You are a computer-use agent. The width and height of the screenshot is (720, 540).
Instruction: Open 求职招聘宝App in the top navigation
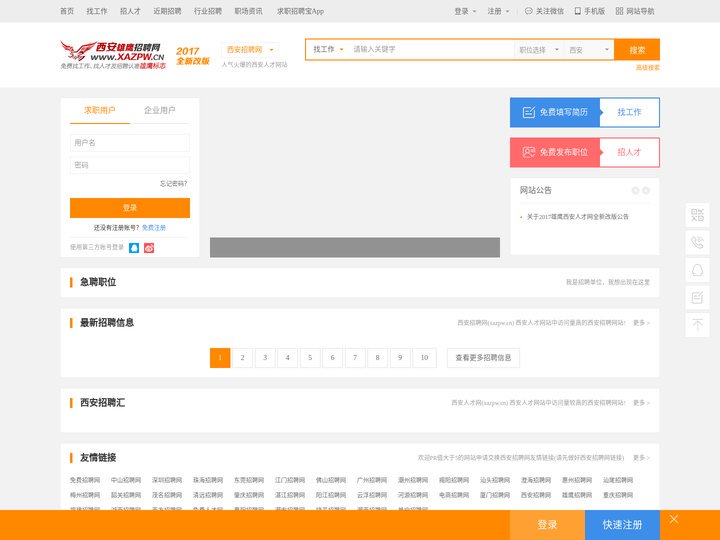[x=300, y=11]
